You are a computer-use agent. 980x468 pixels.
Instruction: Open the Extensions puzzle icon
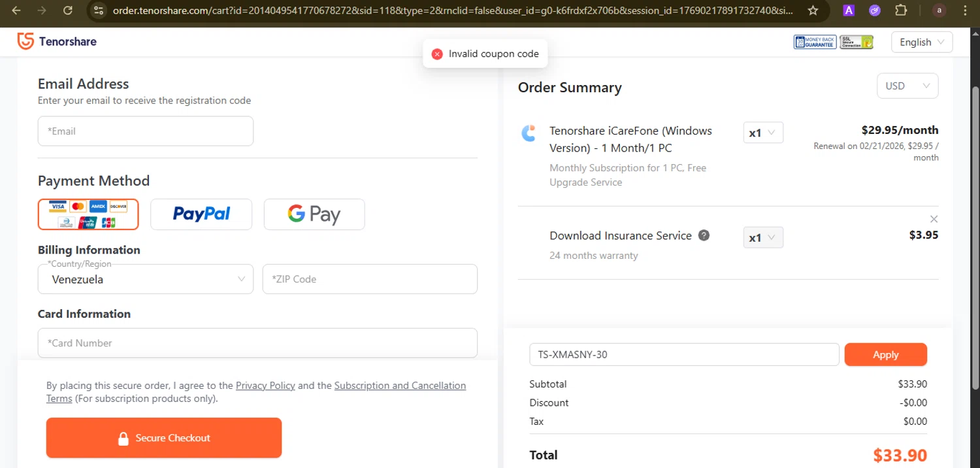[x=901, y=10]
